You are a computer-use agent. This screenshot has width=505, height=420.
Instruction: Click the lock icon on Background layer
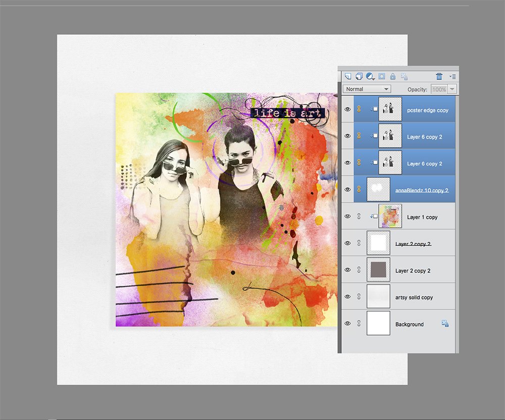point(445,324)
